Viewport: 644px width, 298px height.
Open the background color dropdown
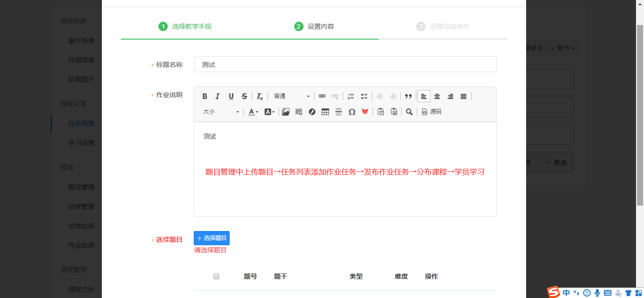pyautogui.click(x=270, y=112)
